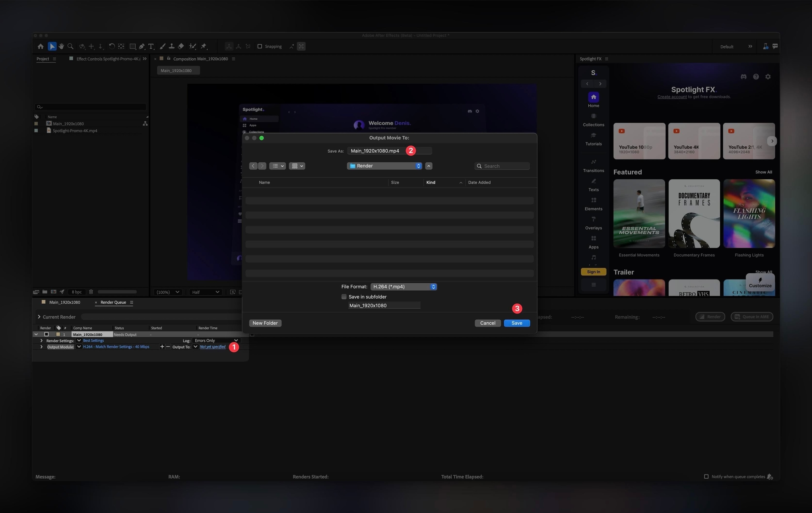Viewport: 812px width, 513px height.
Task: Open the Effect Controls Spotlight-Promo tab
Action: coord(107,59)
